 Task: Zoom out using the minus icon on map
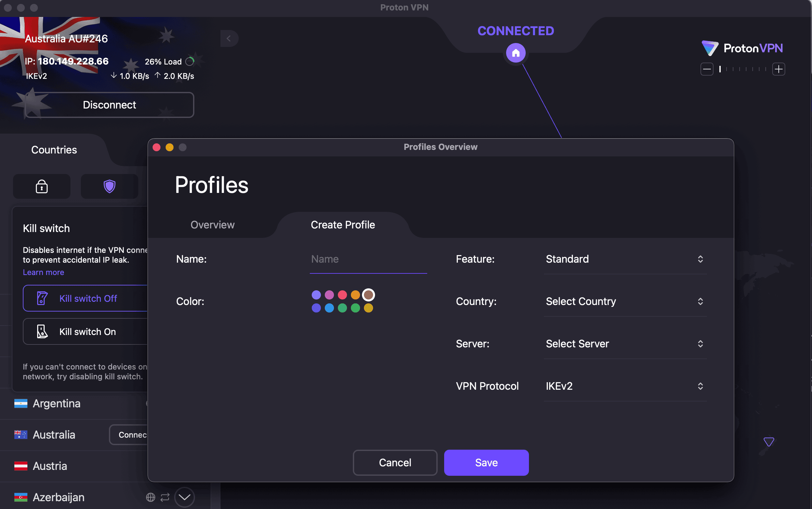(707, 69)
